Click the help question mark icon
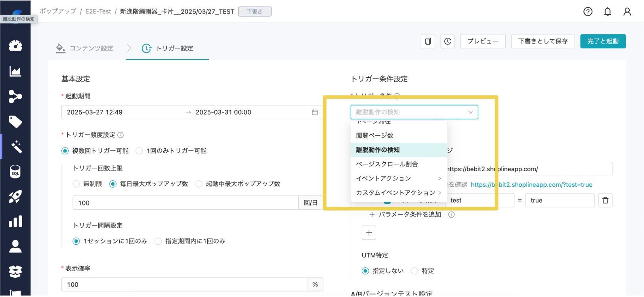 pyautogui.click(x=588, y=11)
